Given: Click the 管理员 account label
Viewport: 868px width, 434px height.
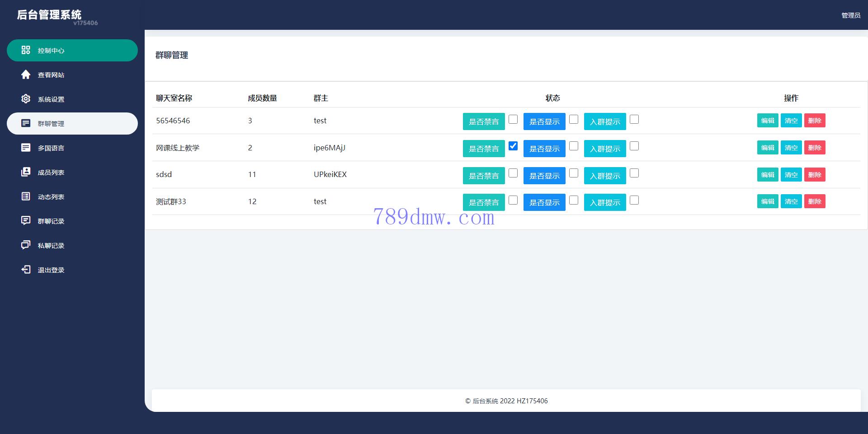Looking at the screenshot, I should pyautogui.click(x=850, y=15).
